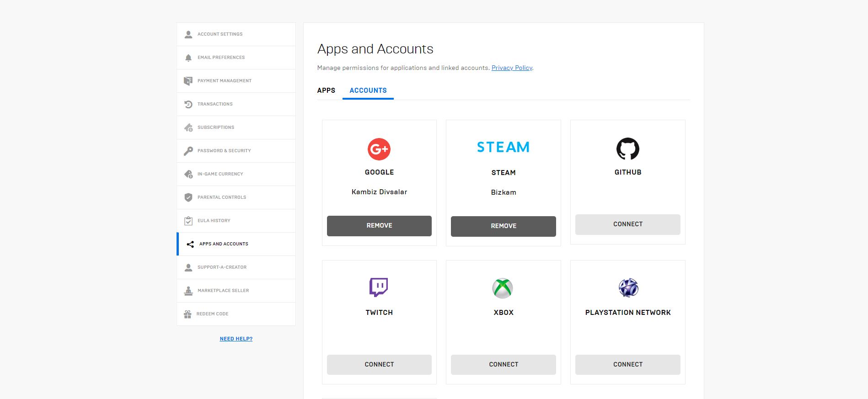The height and width of the screenshot is (399, 868).
Task: Open Payment Management section
Action: [236, 81]
